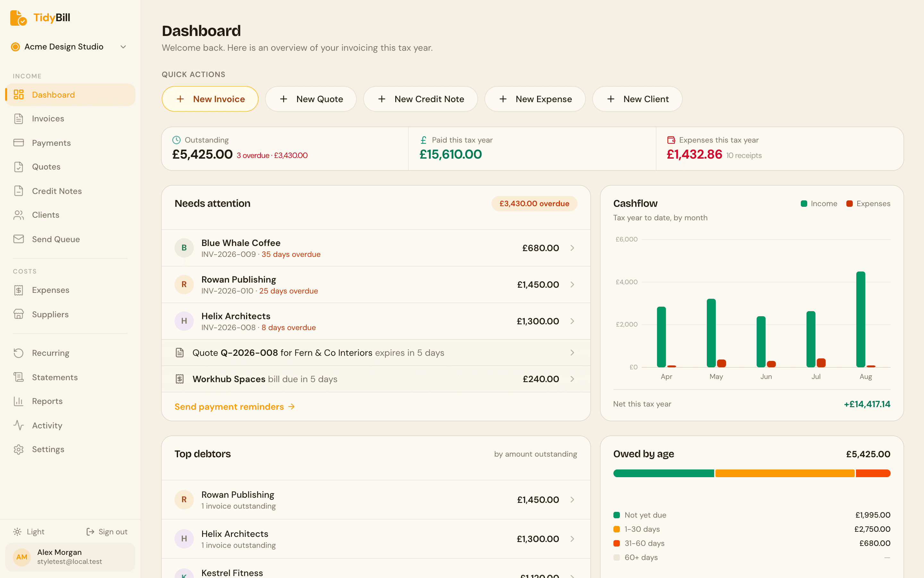Image resolution: width=924 pixels, height=578 pixels.
Task: Toggle the Light theme switch
Action: pos(29,532)
